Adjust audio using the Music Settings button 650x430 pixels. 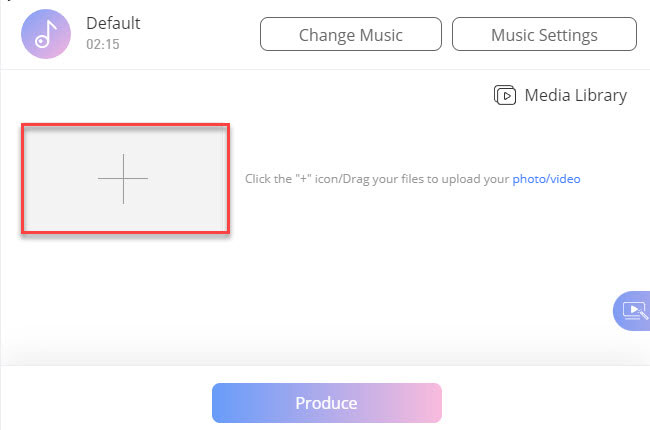click(x=544, y=35)
